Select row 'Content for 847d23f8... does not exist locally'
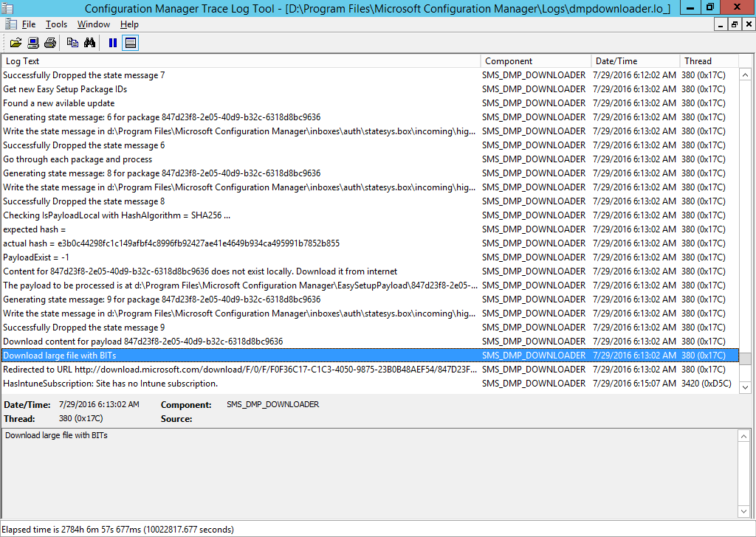This screenshot has width=756, height=537. click(370, 271)
